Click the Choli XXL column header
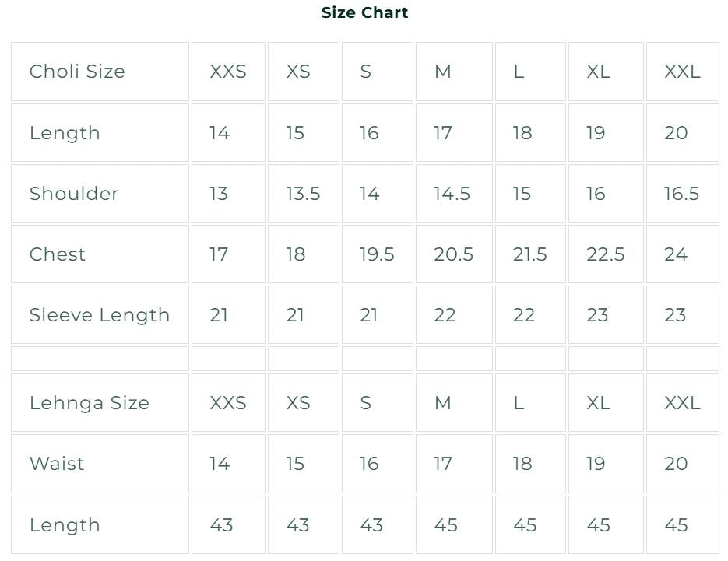This screenshot has height=561, width=728. 683,72
